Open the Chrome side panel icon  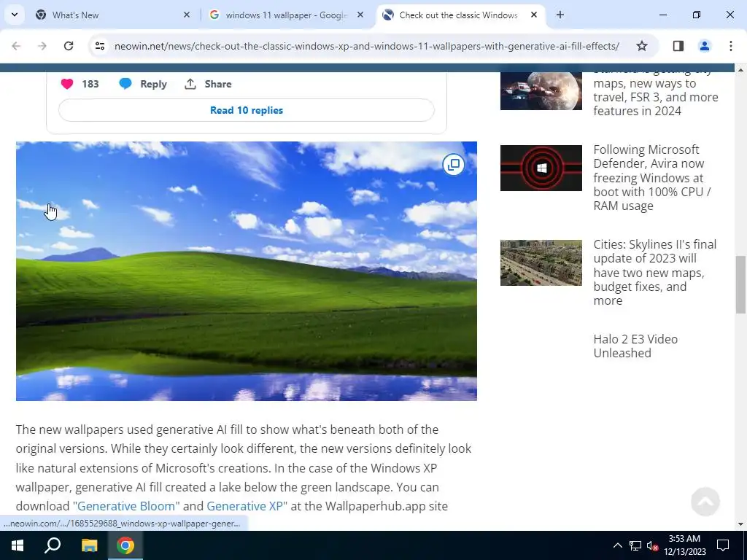(678, 46)
